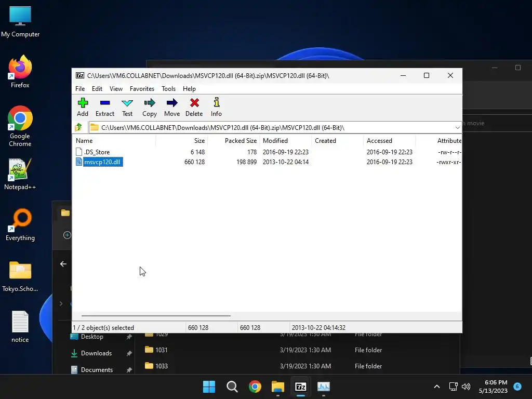532x399 pixels.
Task: Open the File menu
Action: [x=80, y=88]
